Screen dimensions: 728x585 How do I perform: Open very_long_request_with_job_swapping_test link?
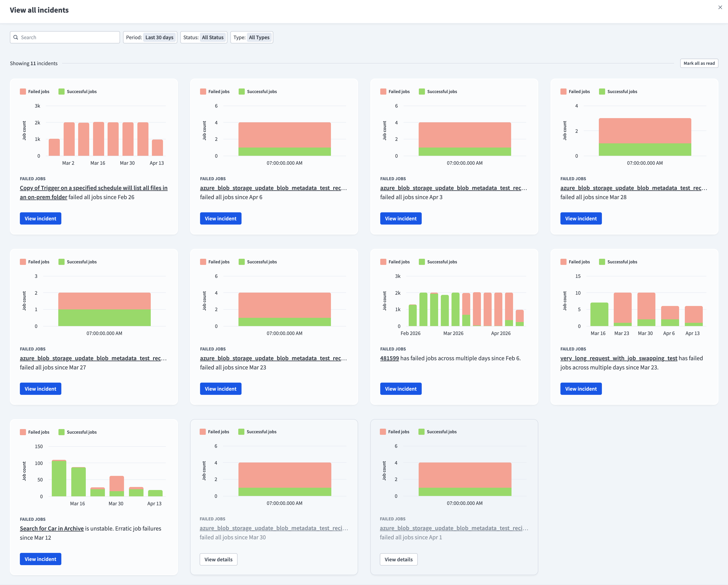click(x=619, y=358)
